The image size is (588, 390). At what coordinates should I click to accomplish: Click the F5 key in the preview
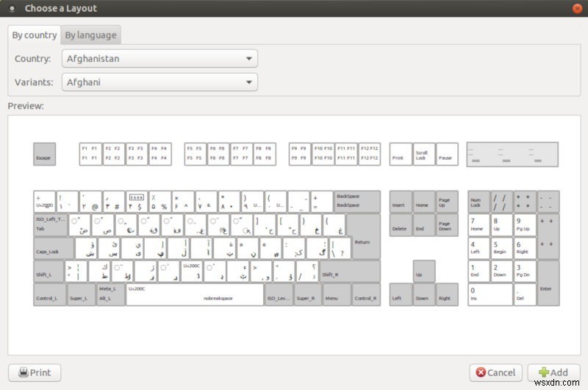[196, 154]
